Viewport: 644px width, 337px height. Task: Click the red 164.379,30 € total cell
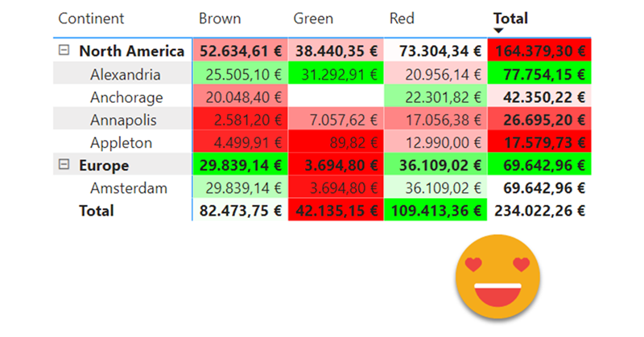pyautogui.click(x=539, y=51)
